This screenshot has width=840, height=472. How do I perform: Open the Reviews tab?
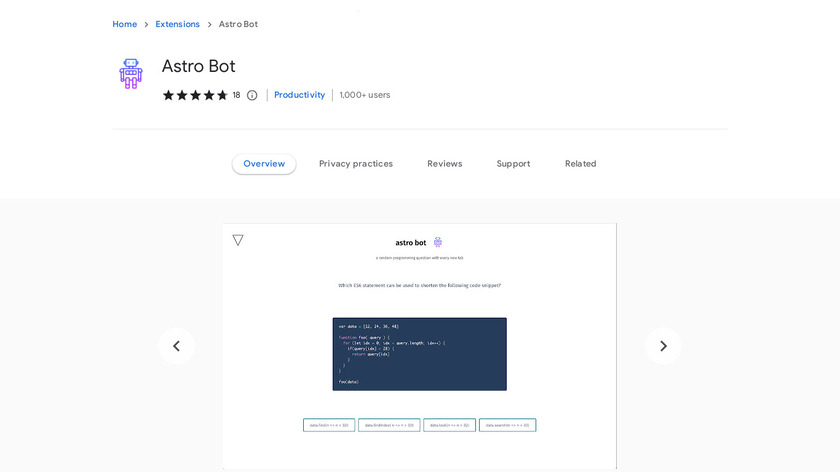(x=444, y=164)
